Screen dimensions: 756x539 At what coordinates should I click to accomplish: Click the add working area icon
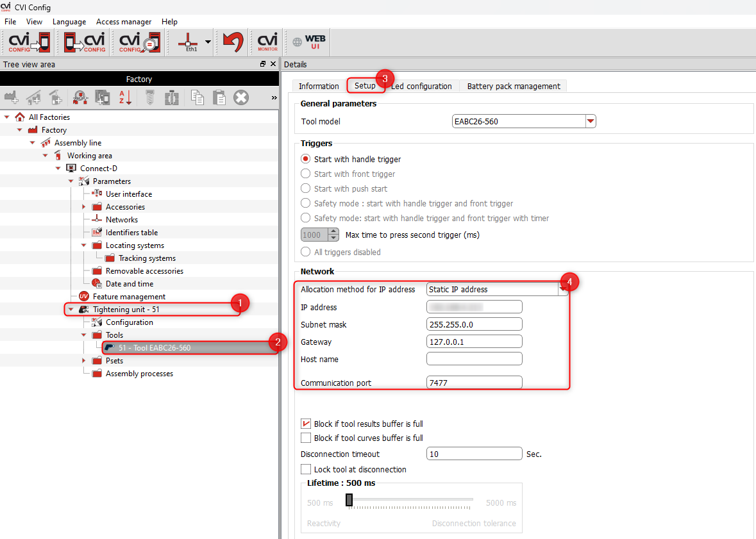tap(56, 97)
